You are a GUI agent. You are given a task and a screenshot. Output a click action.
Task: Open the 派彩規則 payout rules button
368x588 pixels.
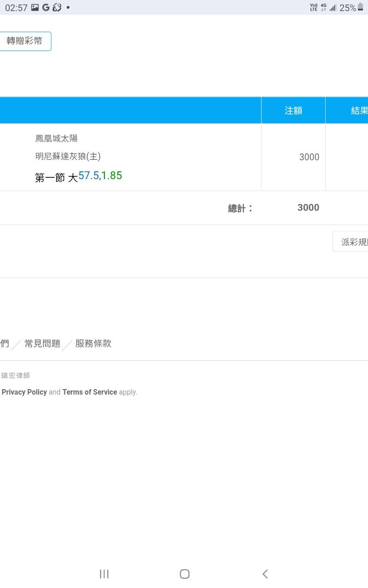pyautogui.click(x=352, y=242)
